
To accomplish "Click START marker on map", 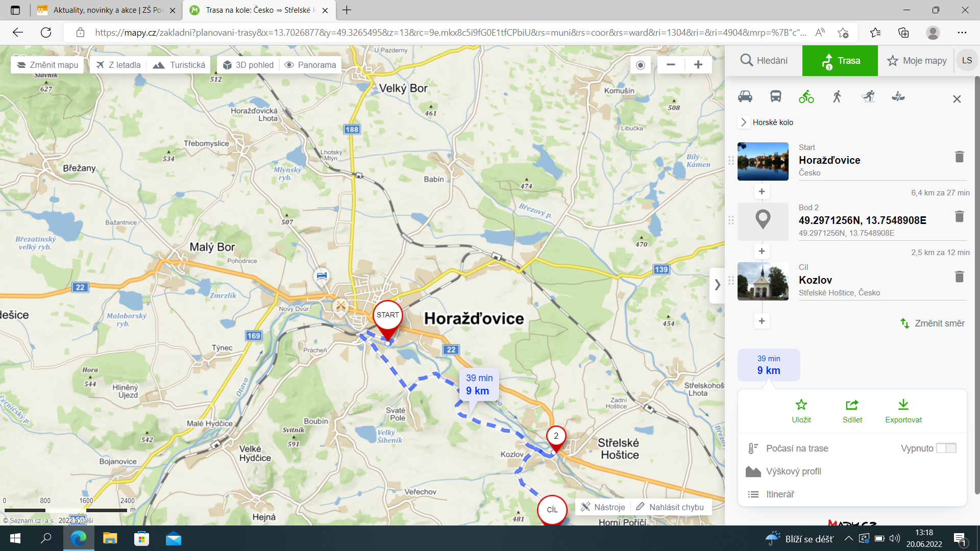I will click(387, 316).
